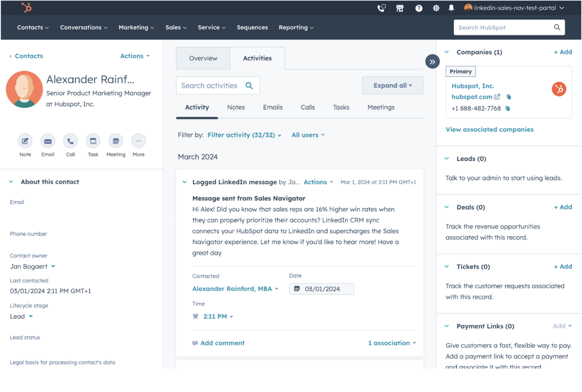Image resolution: width=582 pixels, height=392 pixels.
Task: Collapse the right sidebar with double-arrow button
Action: 432,62
